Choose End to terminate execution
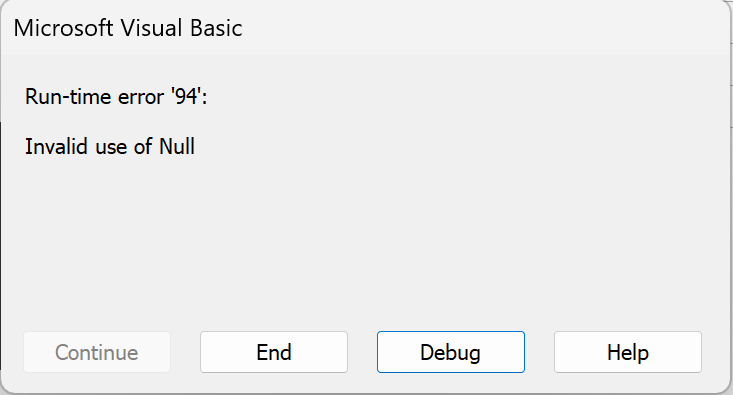The image size is (733, 395). [x=274, y=352]
